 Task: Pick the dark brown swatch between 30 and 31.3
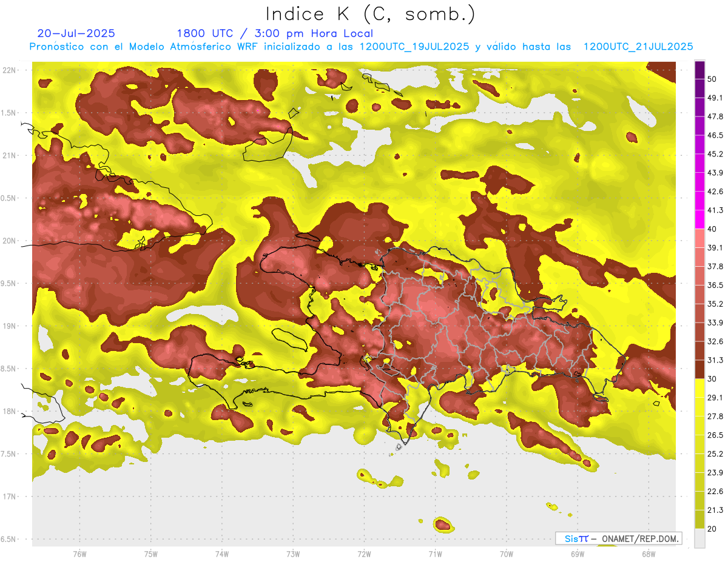tap(699, 369)
